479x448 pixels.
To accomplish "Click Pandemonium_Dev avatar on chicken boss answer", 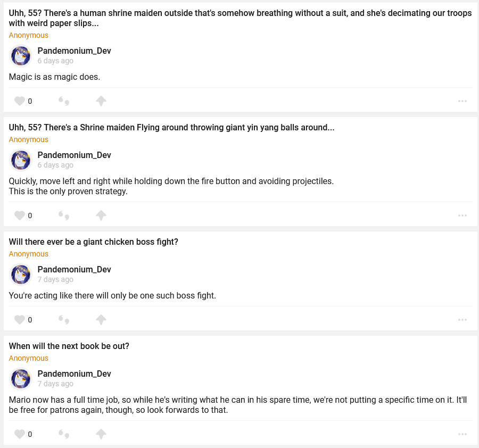I will (21, 275).
